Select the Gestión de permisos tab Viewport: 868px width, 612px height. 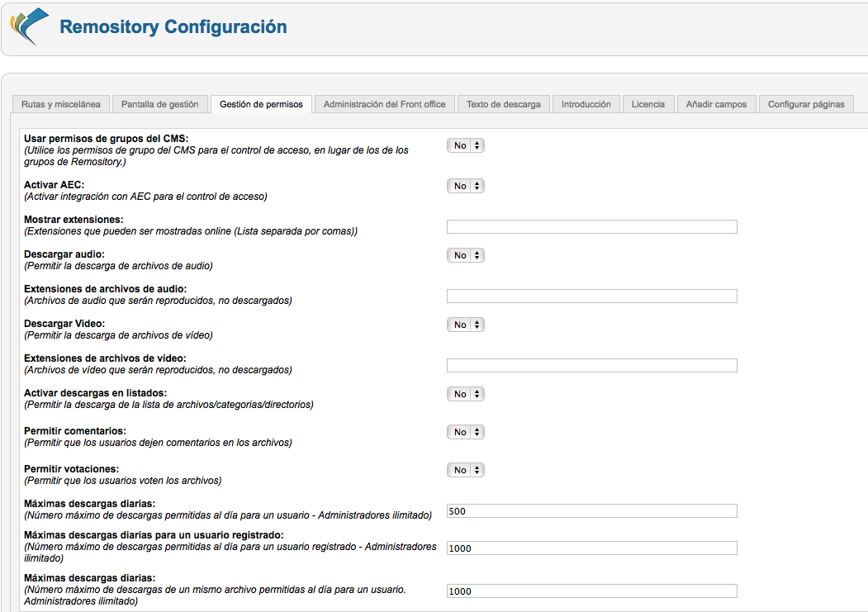tap(261, 104)
